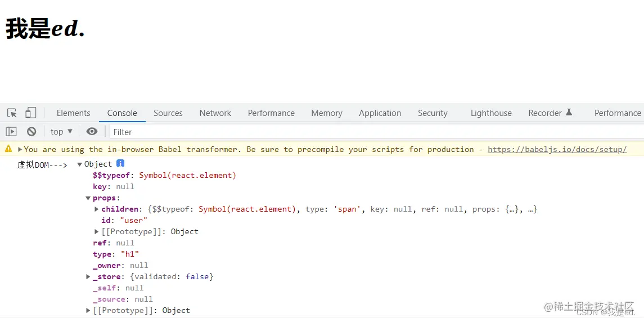Go to the Network tab

click(x=215, y=113)
